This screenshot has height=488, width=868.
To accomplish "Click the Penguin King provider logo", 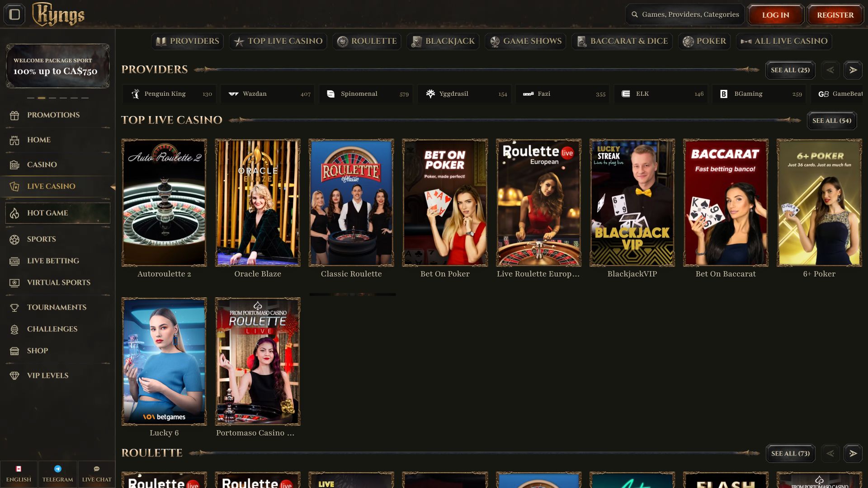I will pyautogui.click(x=136, y=94).
